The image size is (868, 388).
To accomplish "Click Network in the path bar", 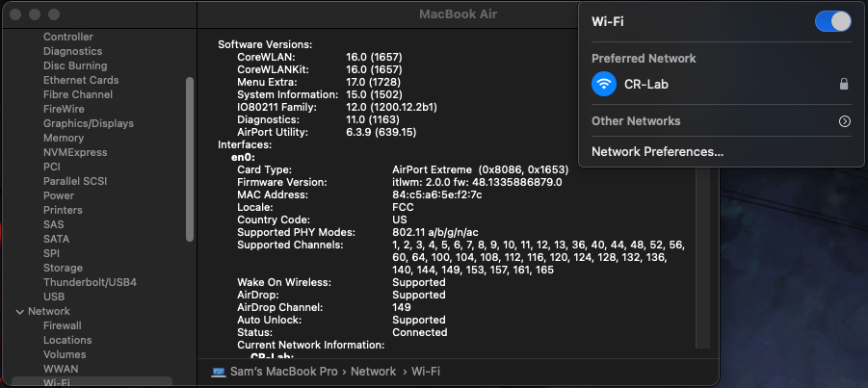I will (373, 372).
